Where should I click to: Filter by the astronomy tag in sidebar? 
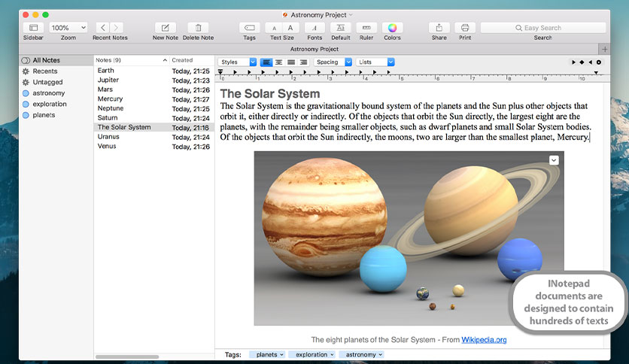click(56, 93)
